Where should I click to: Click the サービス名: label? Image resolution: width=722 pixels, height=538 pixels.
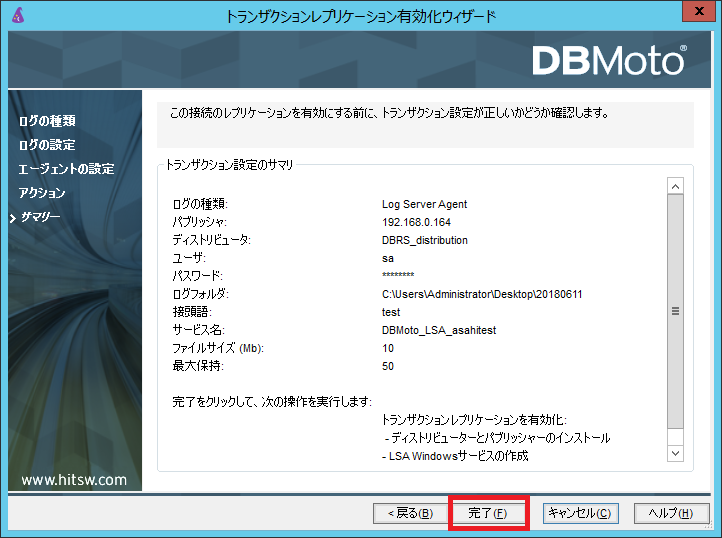pos(198,330)
